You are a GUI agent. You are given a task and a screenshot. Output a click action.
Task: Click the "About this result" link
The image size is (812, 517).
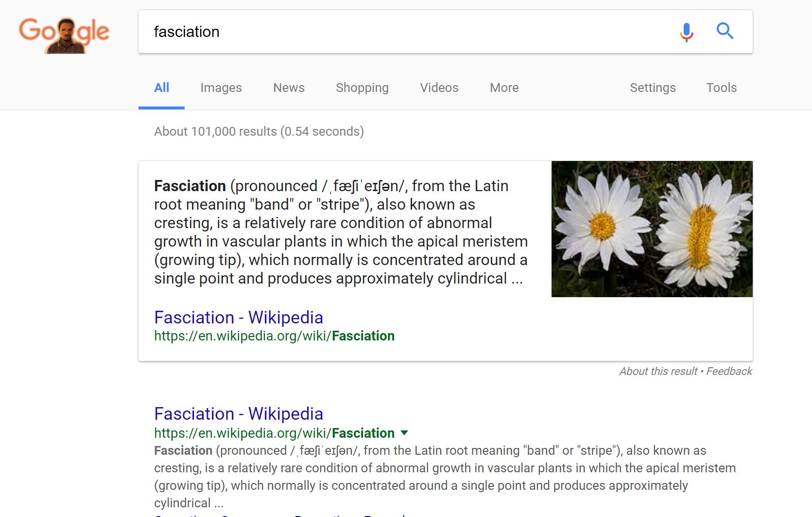tap(658, 372)
